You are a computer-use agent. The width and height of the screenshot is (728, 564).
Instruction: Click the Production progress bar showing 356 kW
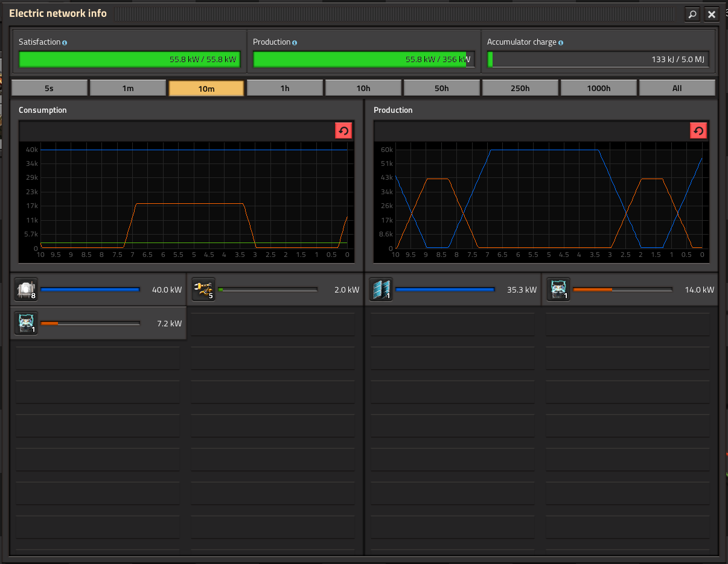click(363, 59)
